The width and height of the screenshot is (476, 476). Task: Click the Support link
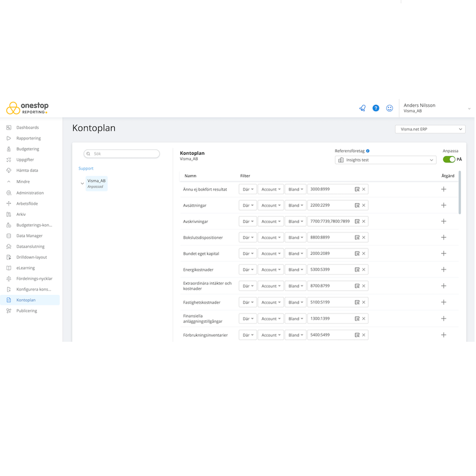pyautogui.click(x=86, y=168)
